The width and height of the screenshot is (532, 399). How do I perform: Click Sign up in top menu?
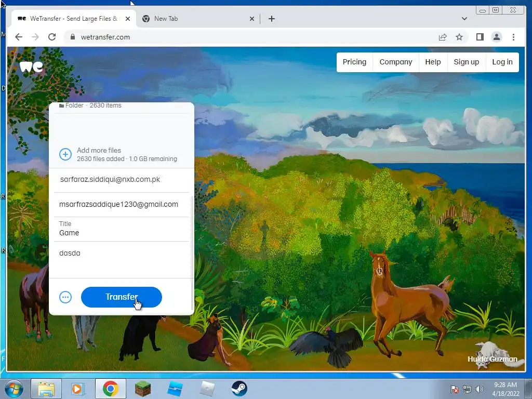pyautogui.click(x=467, y=62)
